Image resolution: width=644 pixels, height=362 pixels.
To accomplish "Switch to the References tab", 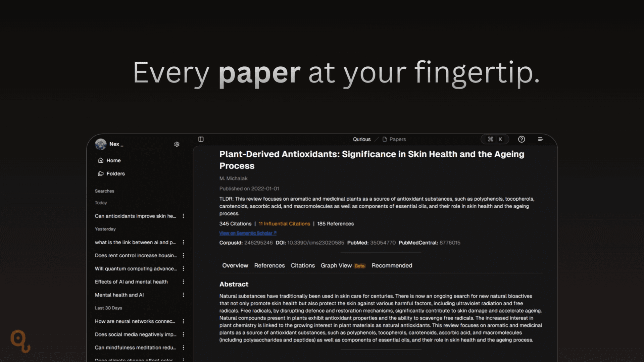I will [269, 265].
